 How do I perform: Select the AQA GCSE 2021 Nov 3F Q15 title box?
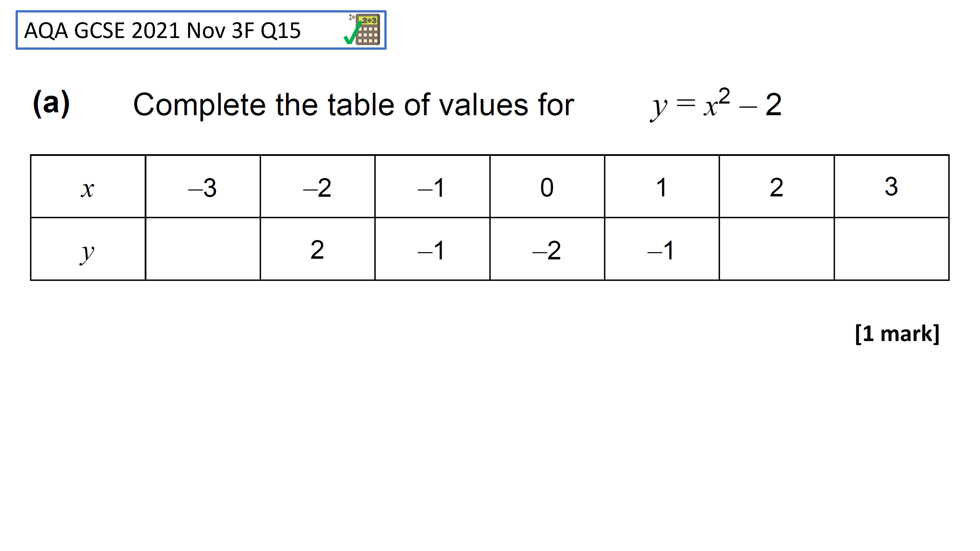(201, 30)
